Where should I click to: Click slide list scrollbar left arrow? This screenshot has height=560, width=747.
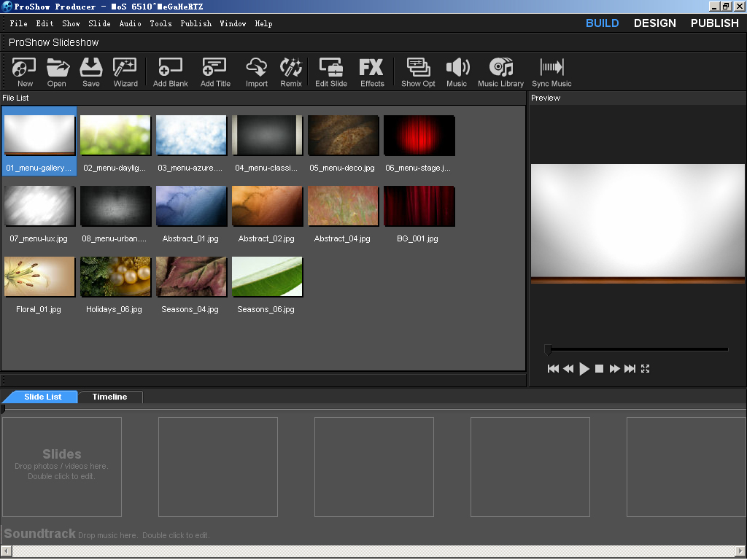[x=6, y=551]
